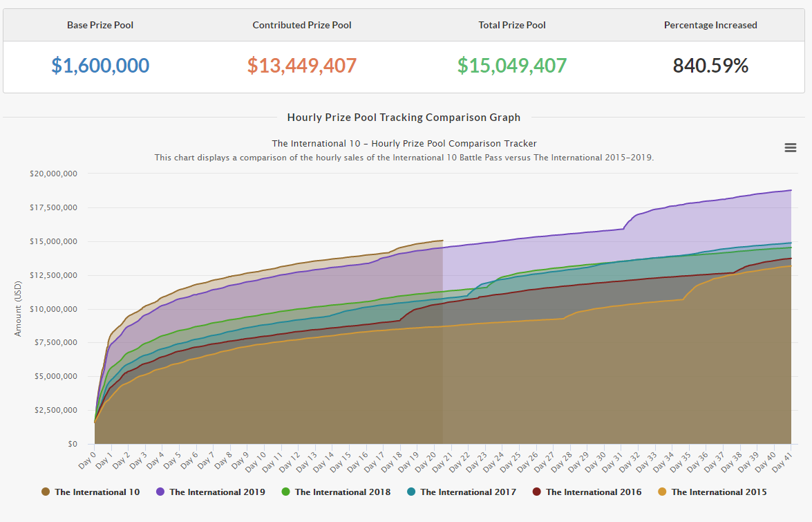Click the Base Prize Pool $1,600,000 value
812x522 pixels.
point(100,66)
